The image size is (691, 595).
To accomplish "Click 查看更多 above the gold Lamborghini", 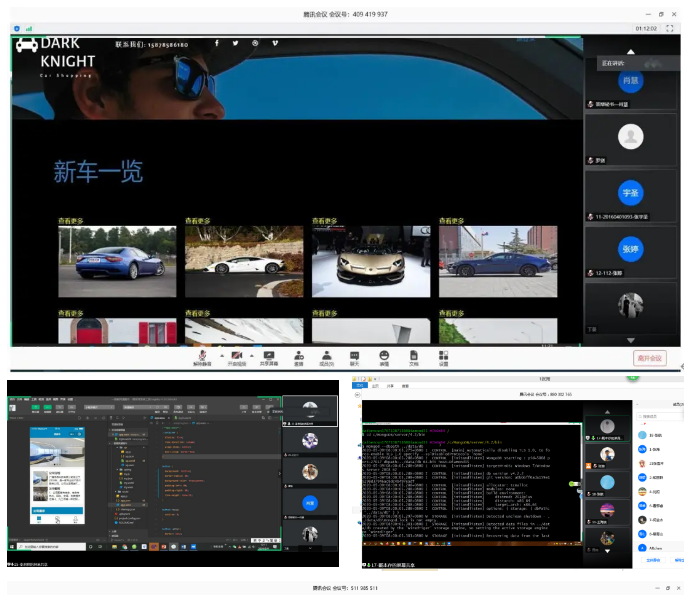I will click(324, 221).
